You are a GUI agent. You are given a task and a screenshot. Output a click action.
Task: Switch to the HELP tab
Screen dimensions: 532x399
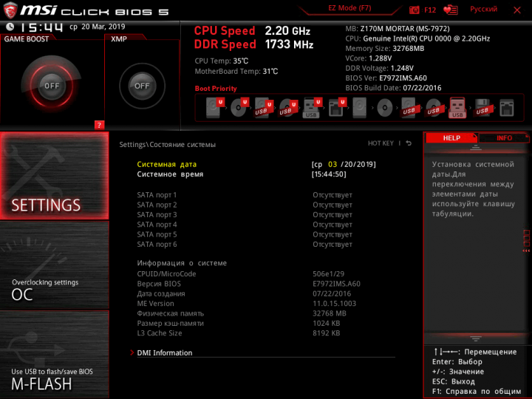[x=451, y=137]
